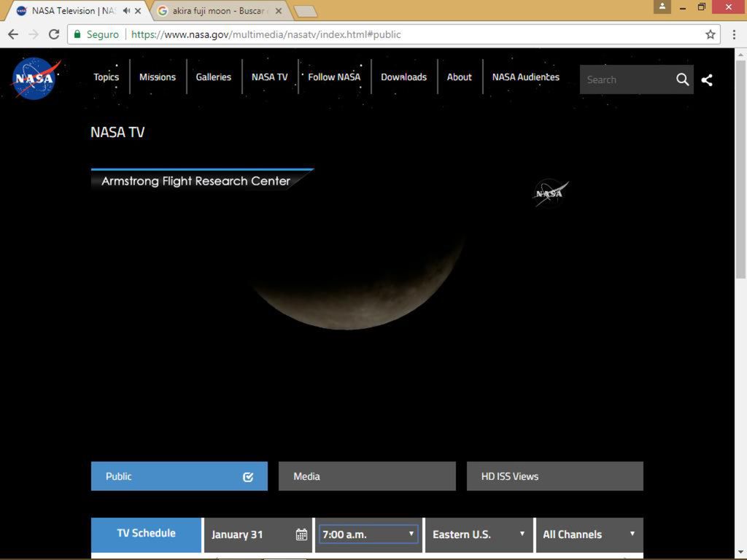
Task: Click the Seguro security label
Action: [103, 34]
